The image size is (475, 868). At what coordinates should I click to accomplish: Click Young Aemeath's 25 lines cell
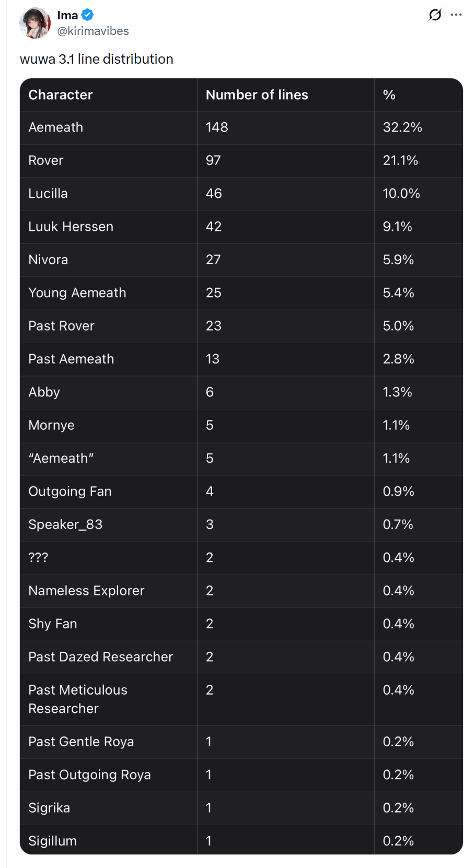pos(213,292)
